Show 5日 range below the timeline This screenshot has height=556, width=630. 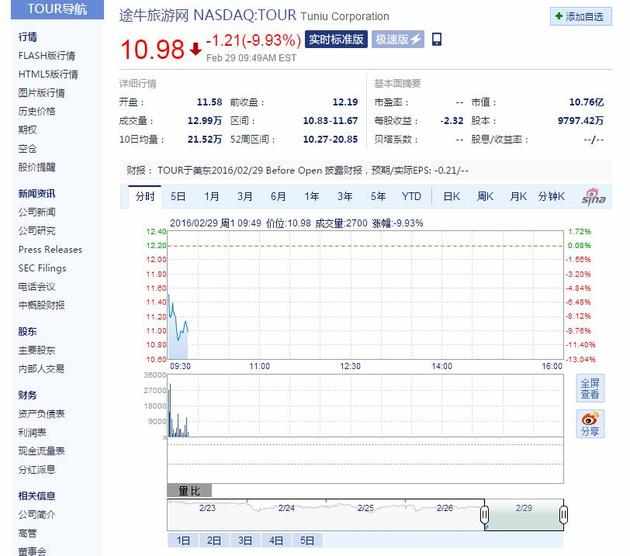307,541
